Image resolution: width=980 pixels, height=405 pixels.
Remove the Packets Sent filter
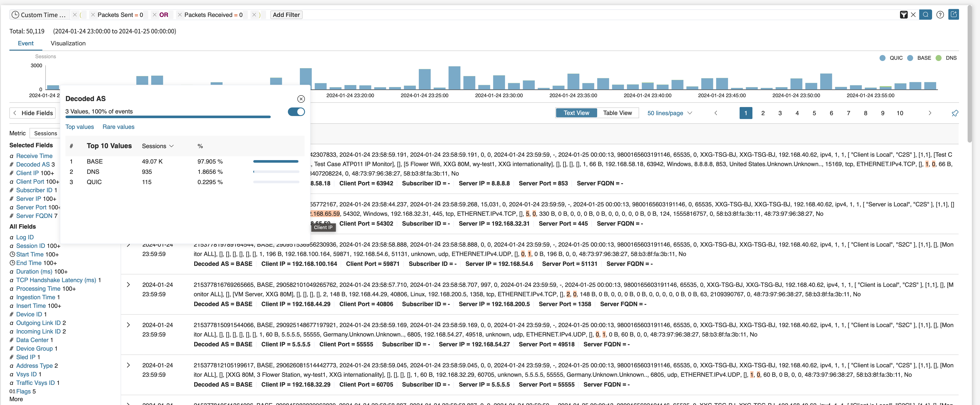(x=93, y=15)
